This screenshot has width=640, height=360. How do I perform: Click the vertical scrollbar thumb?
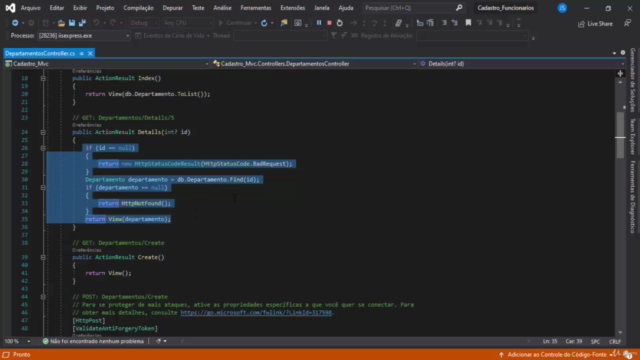620,135
